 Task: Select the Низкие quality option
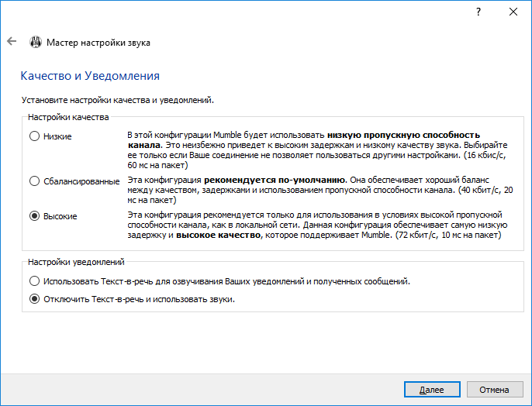[50, 136]
